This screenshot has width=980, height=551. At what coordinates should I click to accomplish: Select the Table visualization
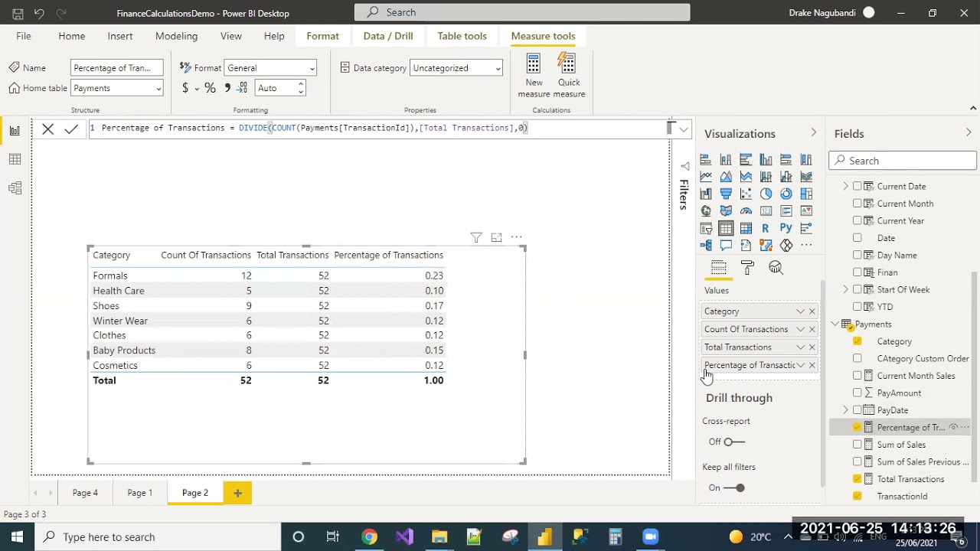726,228
